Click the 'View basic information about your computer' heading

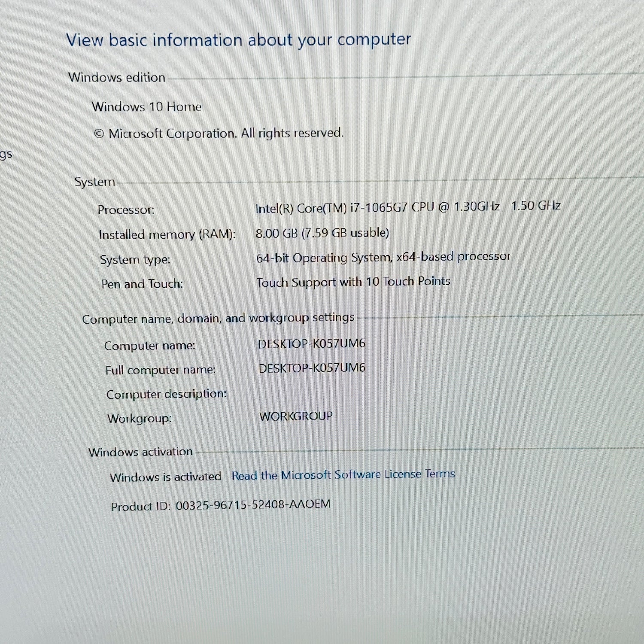coord(238,39)
